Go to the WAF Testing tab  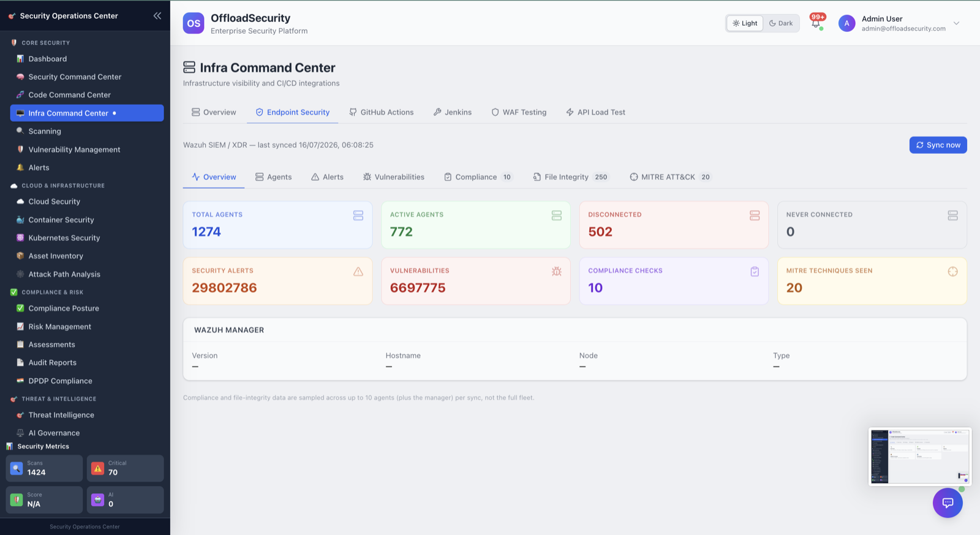(519, 112)
